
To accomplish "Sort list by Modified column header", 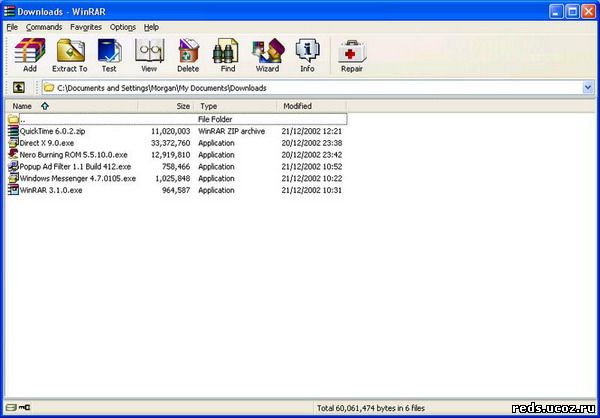I will (311, 106).
